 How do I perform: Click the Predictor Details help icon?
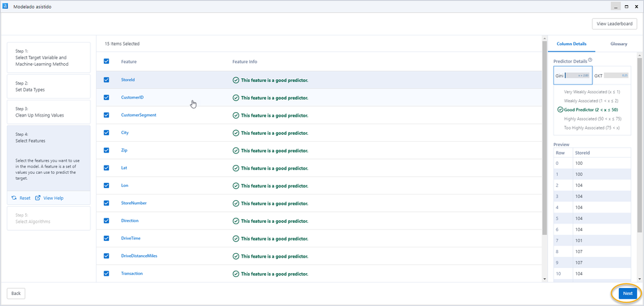(590, 60)
